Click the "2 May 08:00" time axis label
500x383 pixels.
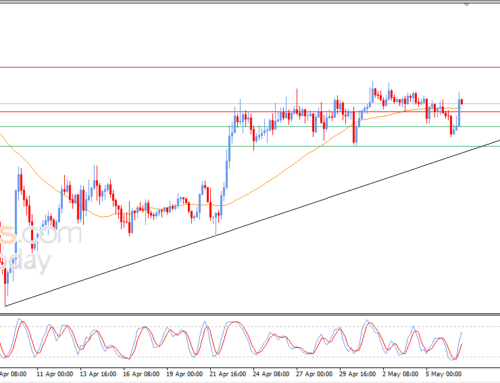click(400, 374)
